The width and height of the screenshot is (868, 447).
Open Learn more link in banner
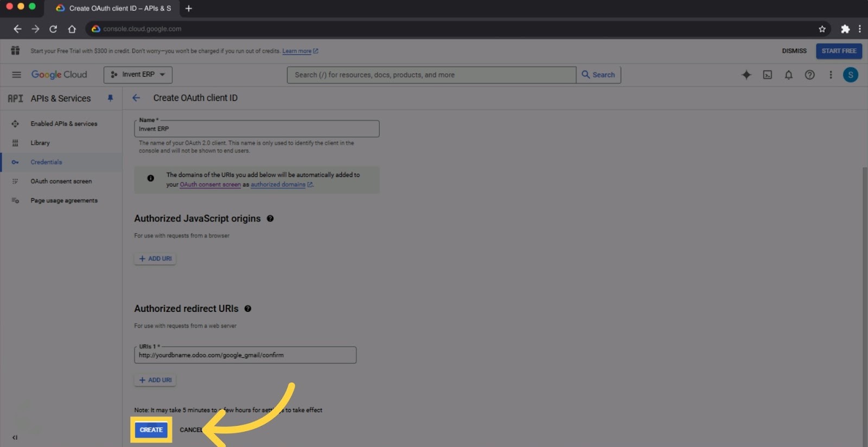point(300,51)
